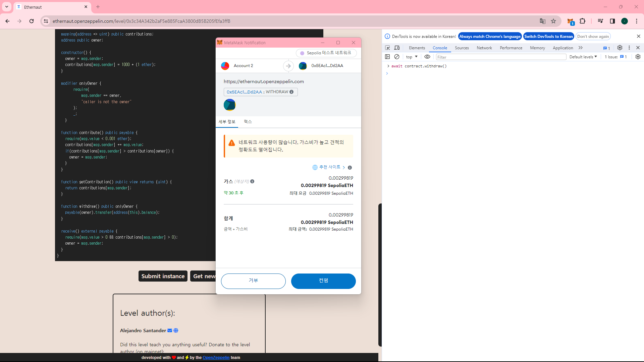This screenshot has height=362, width=644.
Task: Select the DevTools inspect element tool
Action: (387, 48)
